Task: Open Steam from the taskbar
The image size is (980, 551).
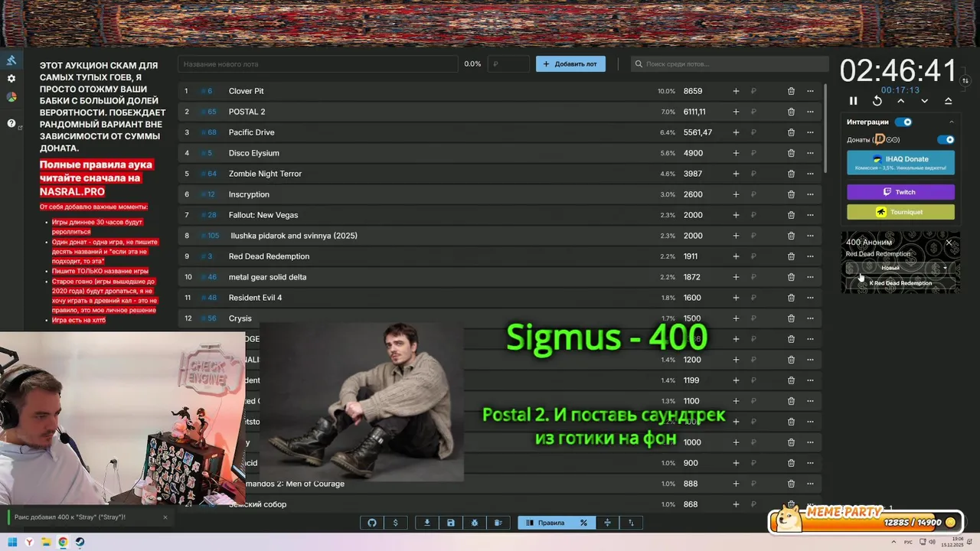Action: point(80,543)
